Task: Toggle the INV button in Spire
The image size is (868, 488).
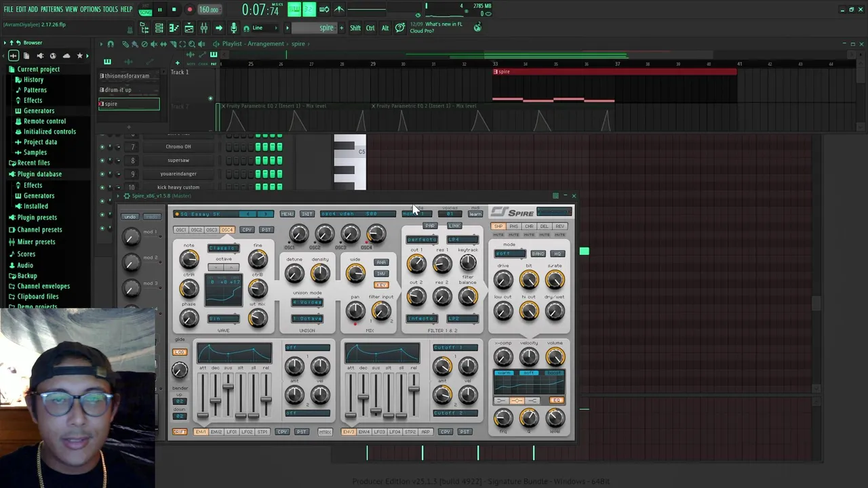Action: point(381,274)
